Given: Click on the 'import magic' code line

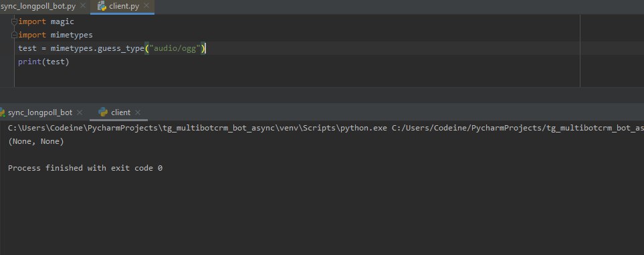Looking at the screenshot, I should click(x=46, y=21).
